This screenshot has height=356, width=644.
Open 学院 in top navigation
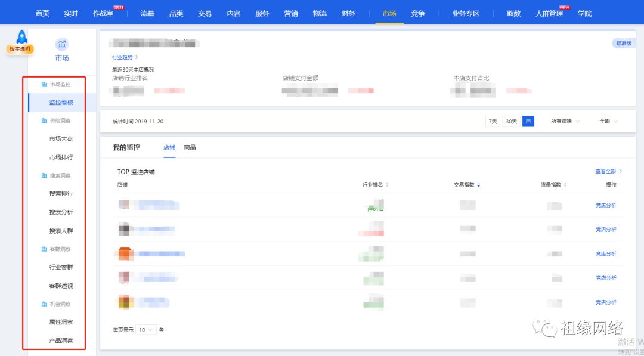pyautogui.click(x=584, y=14)
